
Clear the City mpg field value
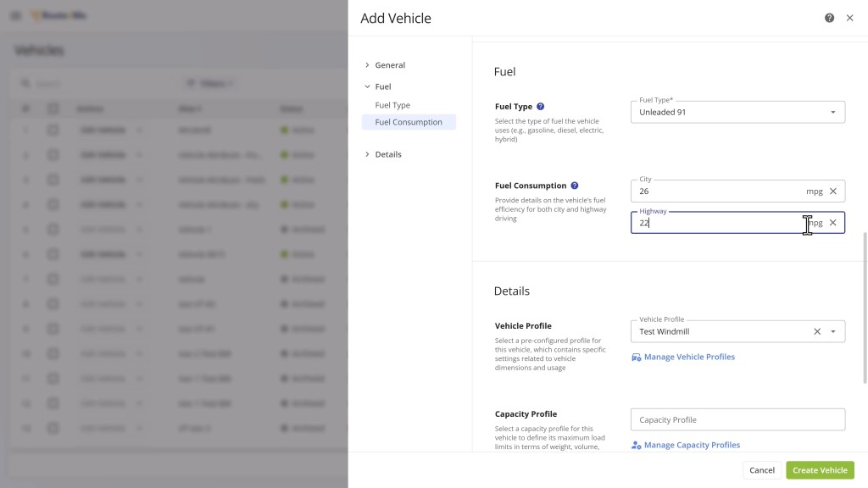(832, 191)
